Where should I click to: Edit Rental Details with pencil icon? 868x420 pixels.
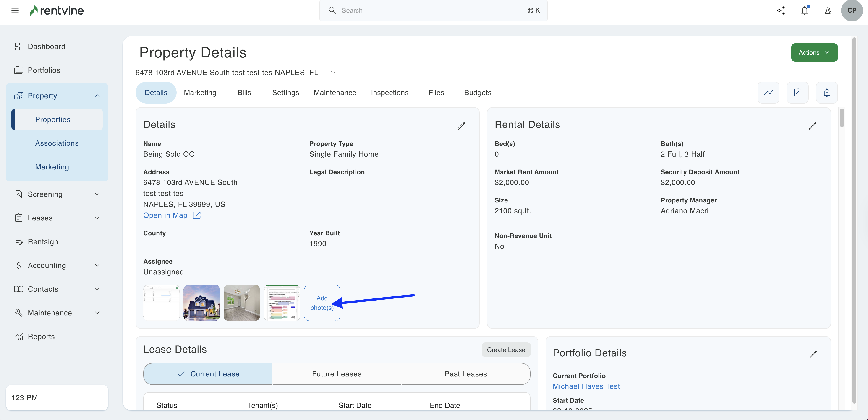coord(812,126)
